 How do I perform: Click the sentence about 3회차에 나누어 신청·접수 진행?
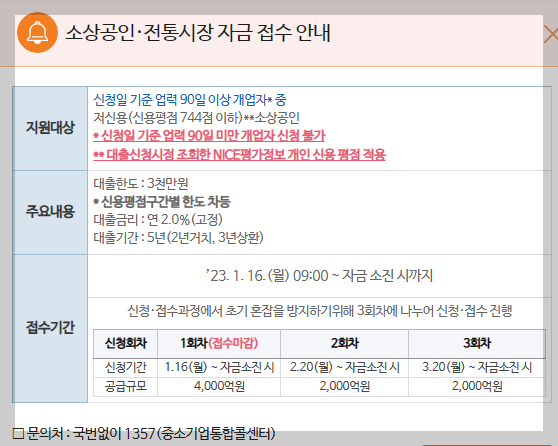319,311
